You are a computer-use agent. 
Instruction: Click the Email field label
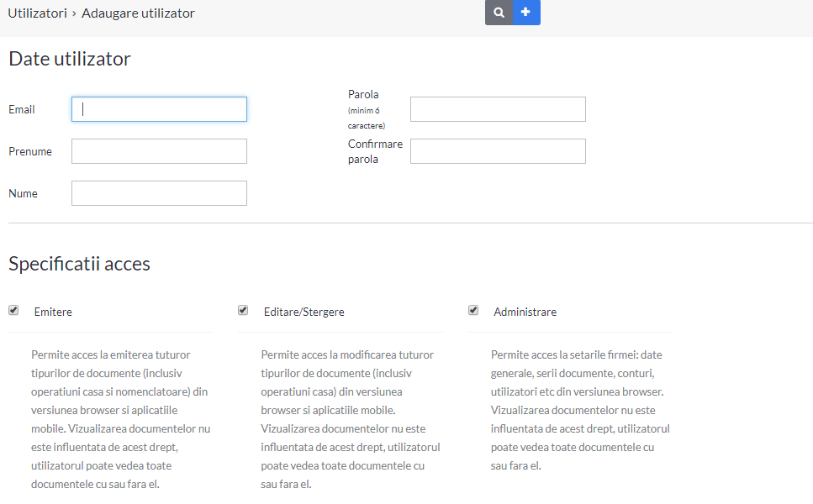click(22, 109)
